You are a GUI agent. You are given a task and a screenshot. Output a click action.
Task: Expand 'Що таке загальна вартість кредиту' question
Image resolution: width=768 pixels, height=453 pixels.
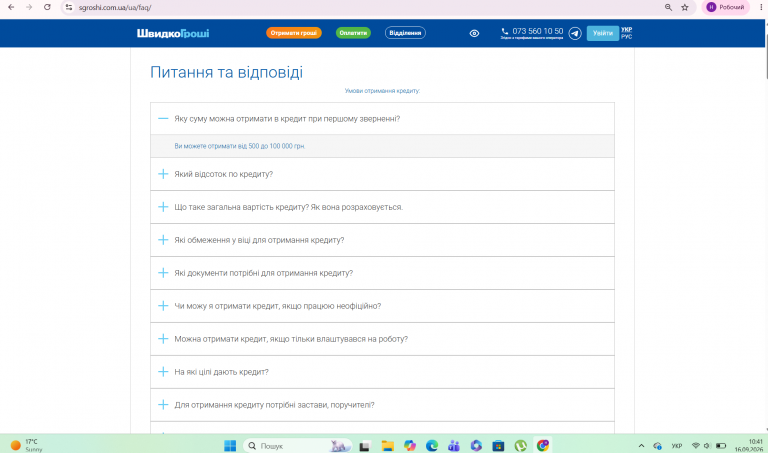click(x=382, y=207)
